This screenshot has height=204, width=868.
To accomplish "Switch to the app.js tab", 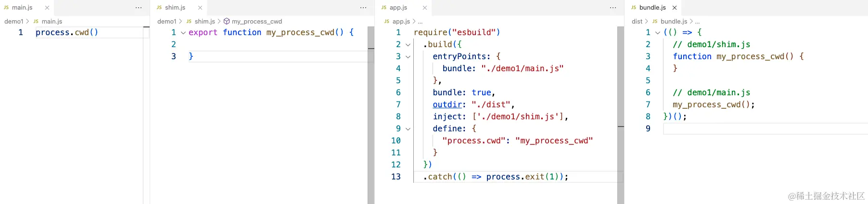I will click(x=398, y=8).
